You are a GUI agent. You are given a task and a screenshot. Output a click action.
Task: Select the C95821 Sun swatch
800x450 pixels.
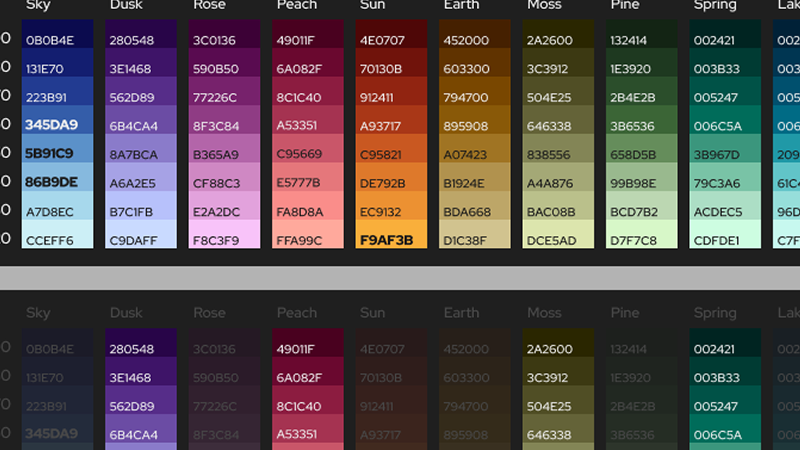[x=391, y=148]
